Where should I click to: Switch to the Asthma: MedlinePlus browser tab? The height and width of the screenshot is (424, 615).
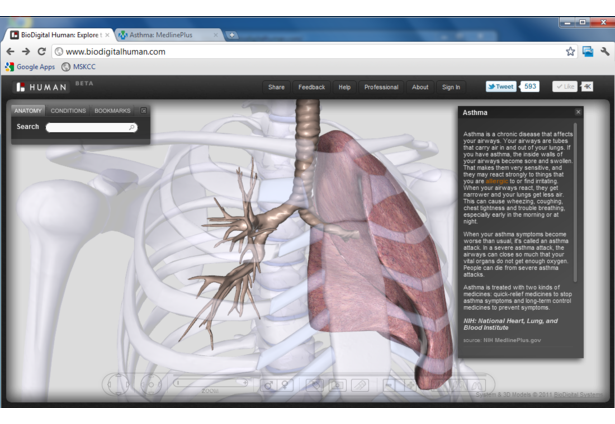(169, 35)
